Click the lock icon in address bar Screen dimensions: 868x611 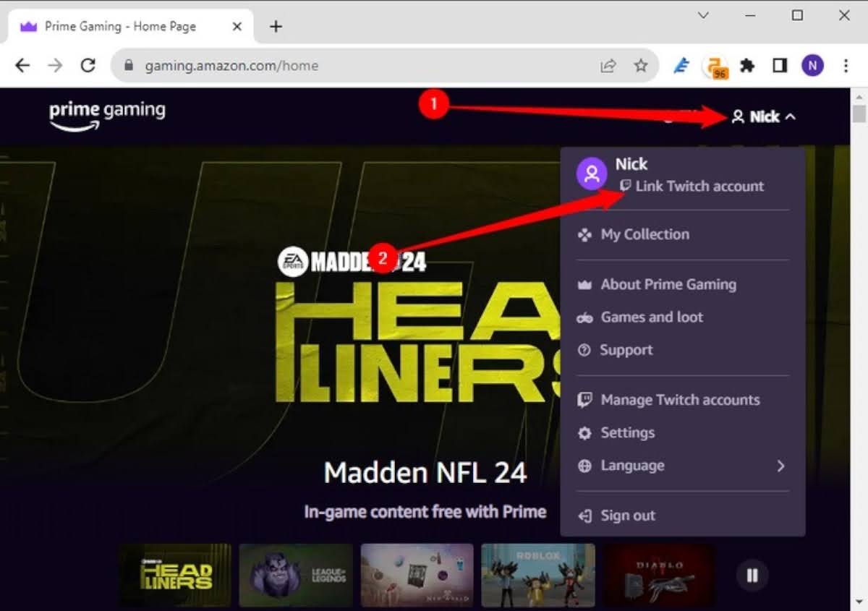tap(129, 66)
